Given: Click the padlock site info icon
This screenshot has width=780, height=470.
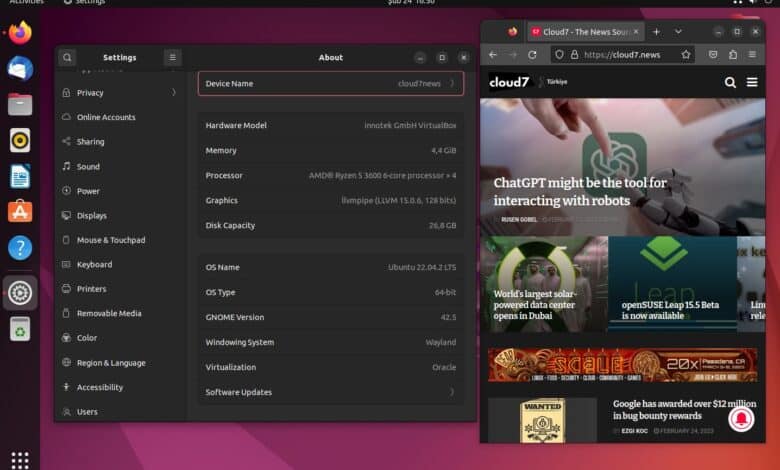Looking at the screenshot, I should click(x=575, y=55).
